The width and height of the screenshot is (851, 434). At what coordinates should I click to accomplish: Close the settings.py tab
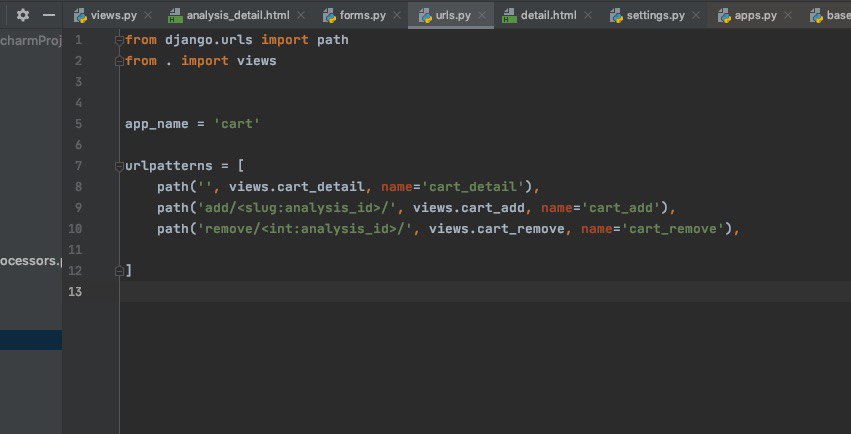(x=696, y=15)
